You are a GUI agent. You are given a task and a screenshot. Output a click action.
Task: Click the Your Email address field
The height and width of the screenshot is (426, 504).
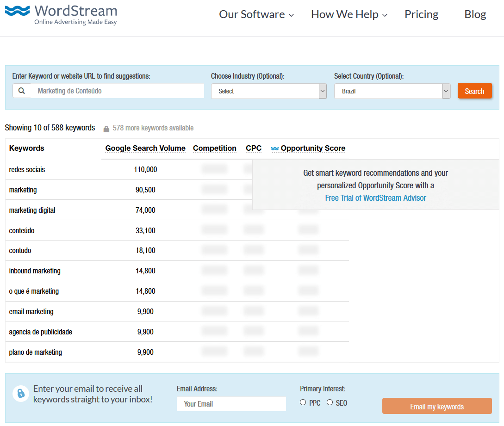[231, 404]
